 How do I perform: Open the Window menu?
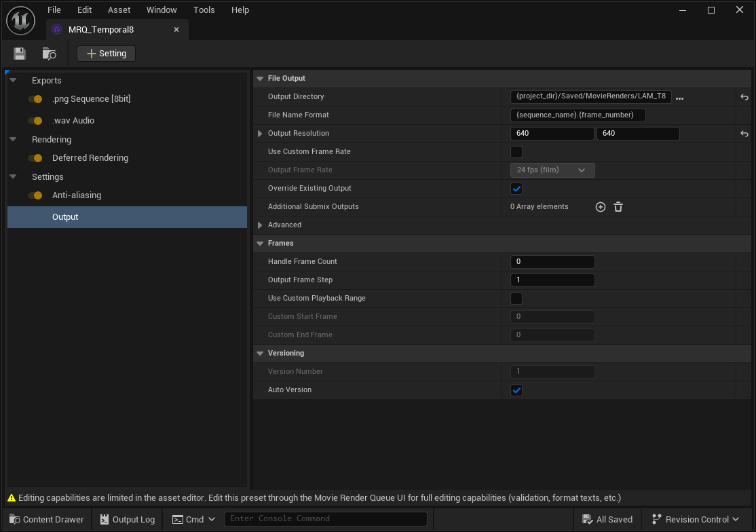[162, 9]
